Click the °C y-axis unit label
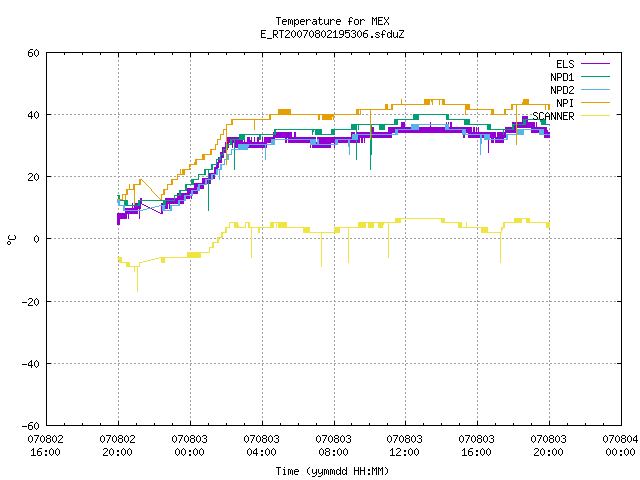Viewport: 640px width, 480px height. click(x=11, y=240)
